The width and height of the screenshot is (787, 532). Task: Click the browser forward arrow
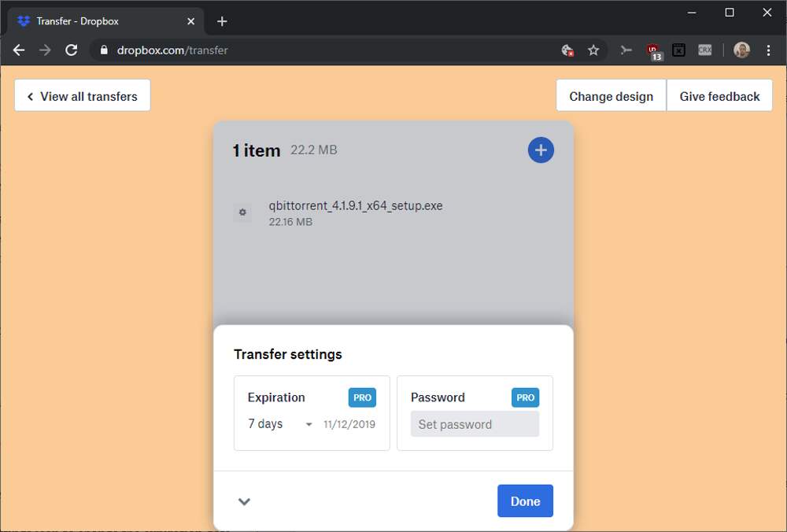(x=45, y=50)
